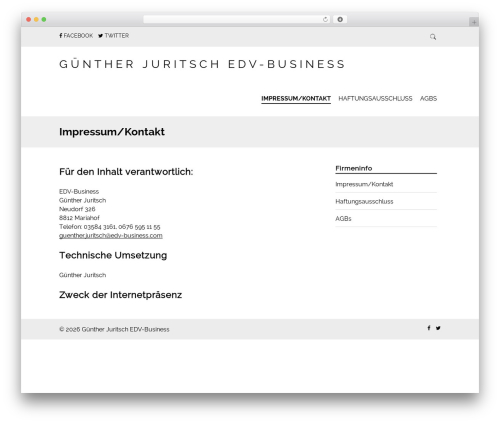Click the address line '8812 Mariahof'
The image size is (500, 423).
pyautogui.click(x=79, y=218)
